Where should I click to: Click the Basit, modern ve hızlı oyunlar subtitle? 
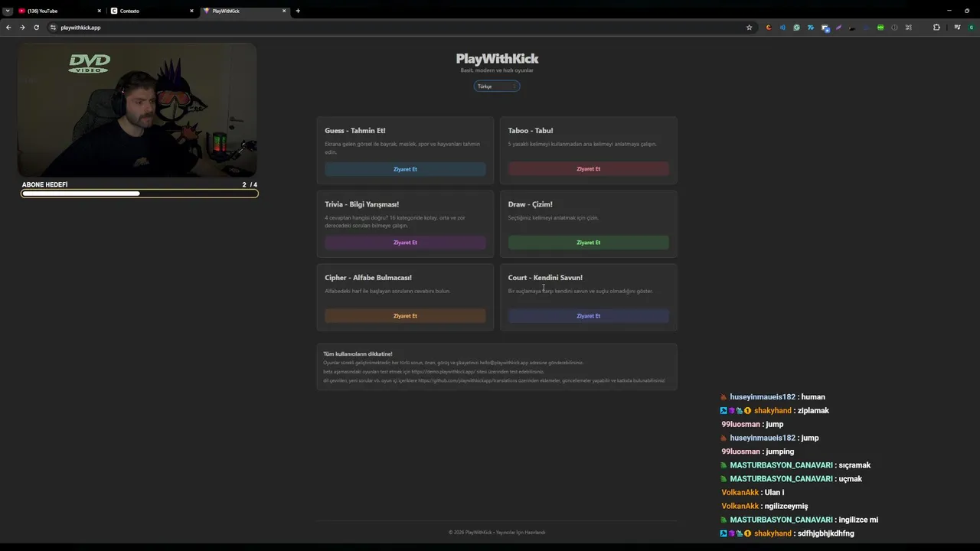(497, 70)
